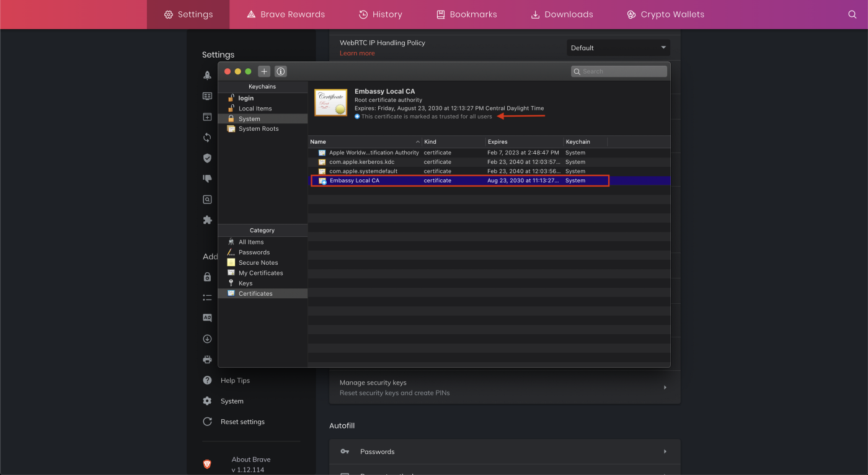Expand the Passwords row under Autofill

(665, 451)
